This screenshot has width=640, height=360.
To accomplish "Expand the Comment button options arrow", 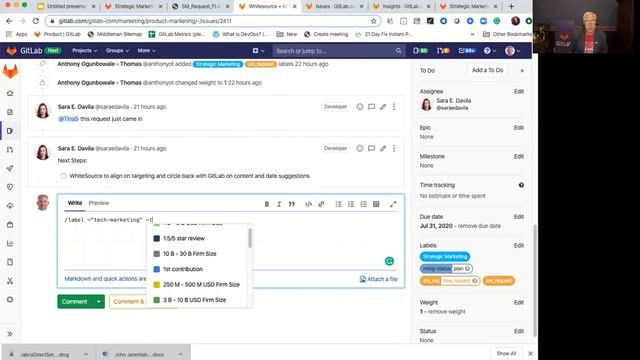I will coord(99,302).
